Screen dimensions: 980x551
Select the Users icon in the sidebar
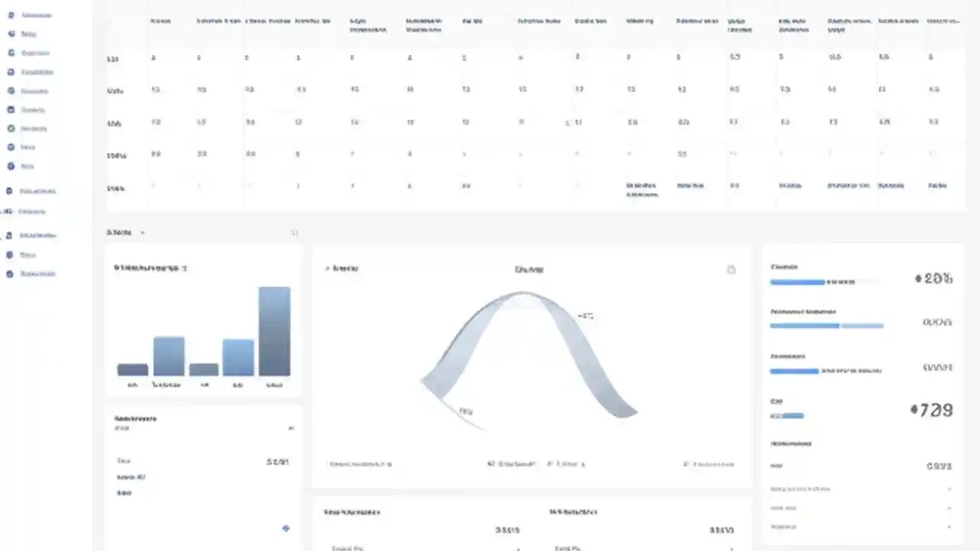pyautogui.click(x=10, y=109)
